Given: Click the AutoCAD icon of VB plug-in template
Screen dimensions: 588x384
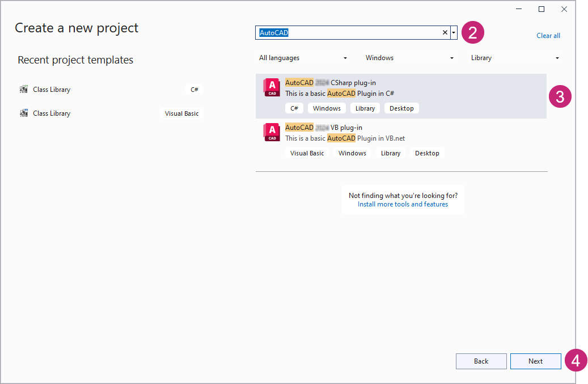Looking at the screenshot, I should [272, 132].
